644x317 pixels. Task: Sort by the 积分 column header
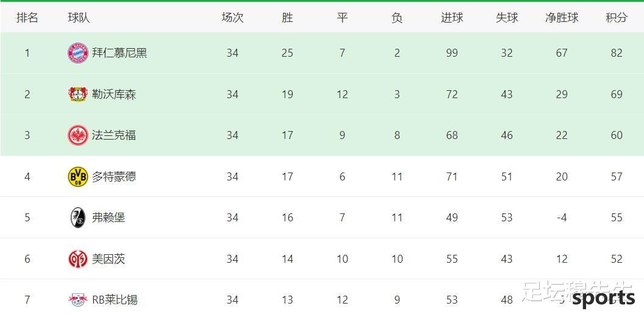coord(617,18)
